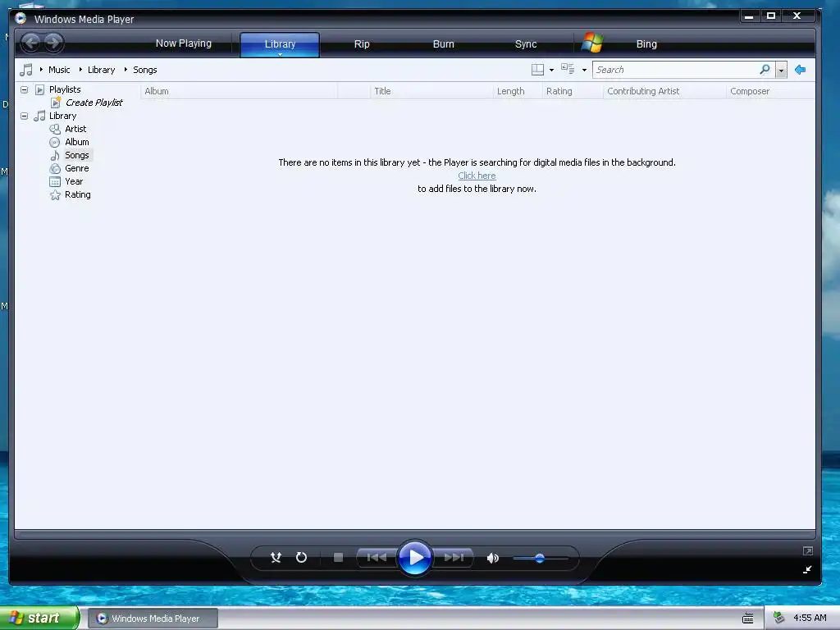Collapse the Library tree node
The image size is (840, 630).
click(24, 116)
